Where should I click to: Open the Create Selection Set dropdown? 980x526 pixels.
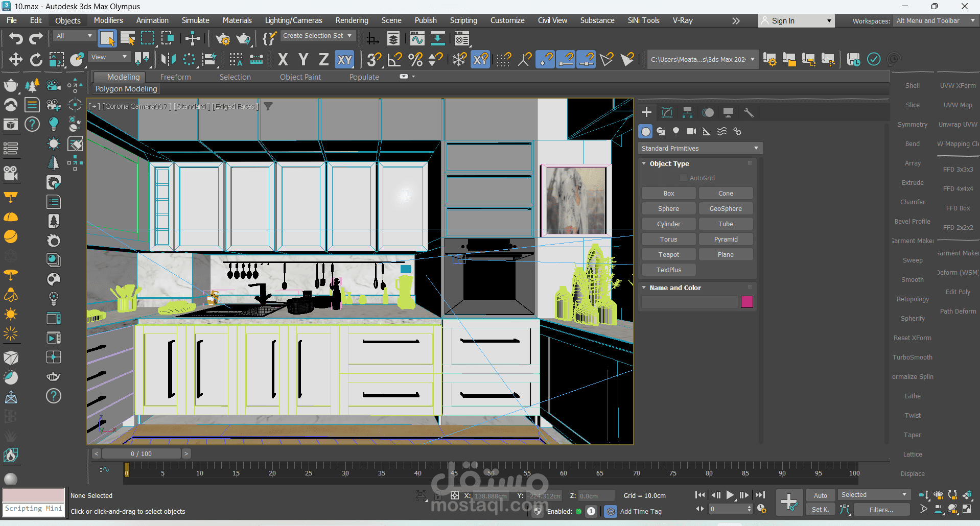[317, 36]
